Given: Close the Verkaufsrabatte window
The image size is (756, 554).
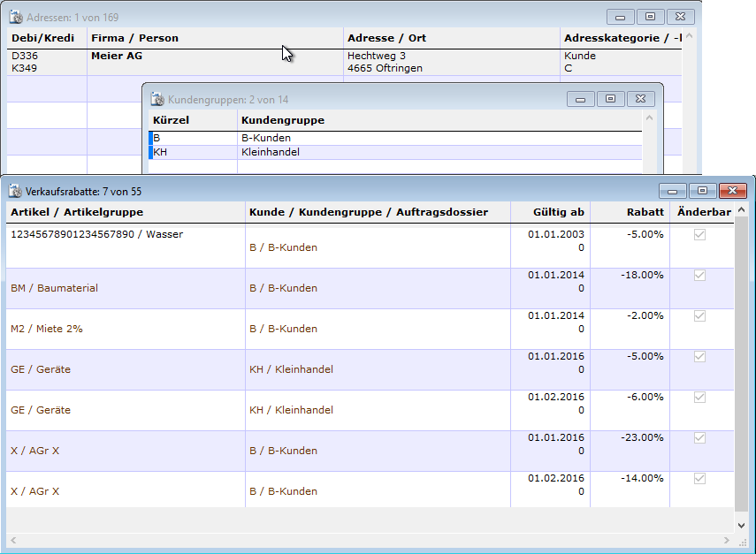Looking at the screenshot, I should pos(732,191).
